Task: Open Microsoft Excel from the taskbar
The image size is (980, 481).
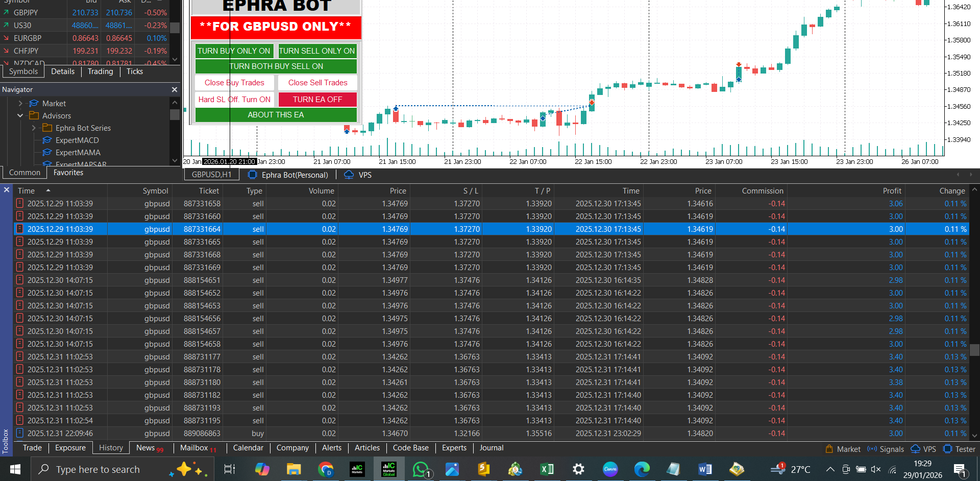Action: click(x=547, y=469)
